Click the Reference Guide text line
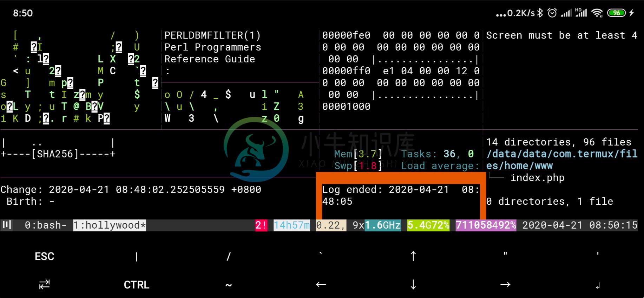Screen dimensions: 644x298 pyautogui.click(x=210, y=59)
